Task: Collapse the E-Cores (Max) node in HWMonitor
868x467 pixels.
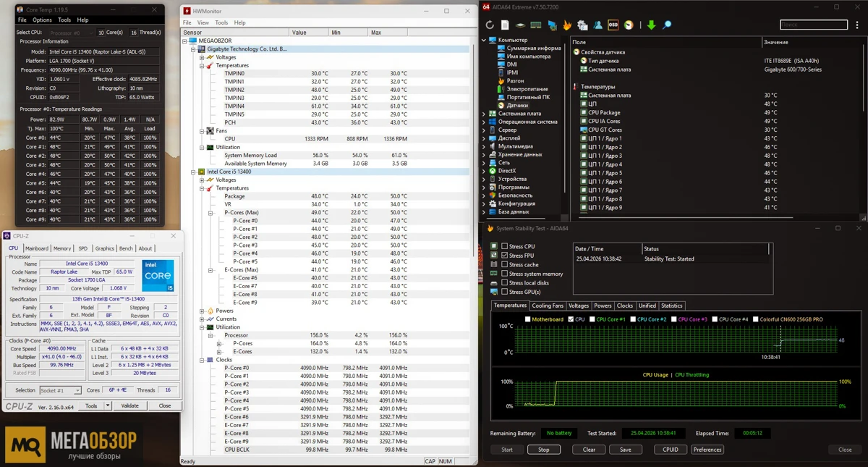Action: tap(210, 270)
